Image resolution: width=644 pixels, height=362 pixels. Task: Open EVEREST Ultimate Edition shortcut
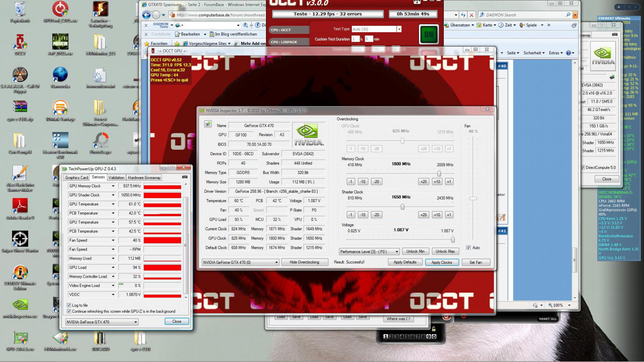click(20, 277)
